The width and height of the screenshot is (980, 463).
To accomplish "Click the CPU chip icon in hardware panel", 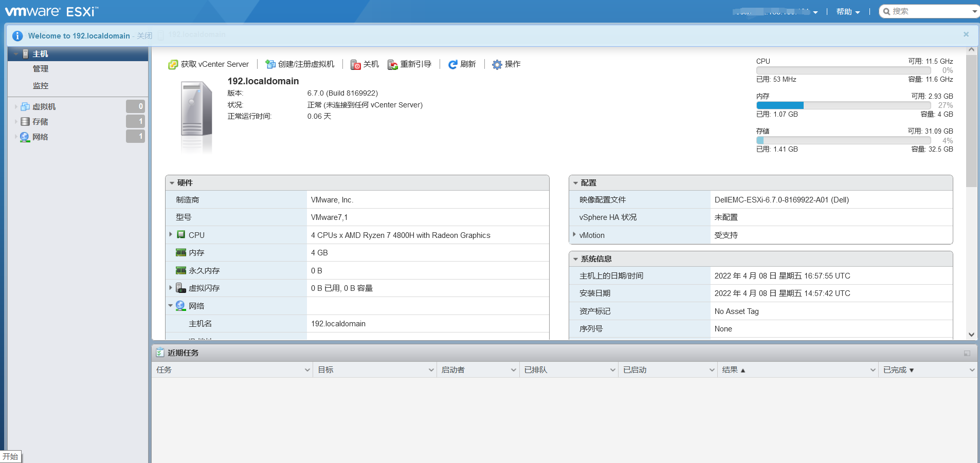I will 181,235.
